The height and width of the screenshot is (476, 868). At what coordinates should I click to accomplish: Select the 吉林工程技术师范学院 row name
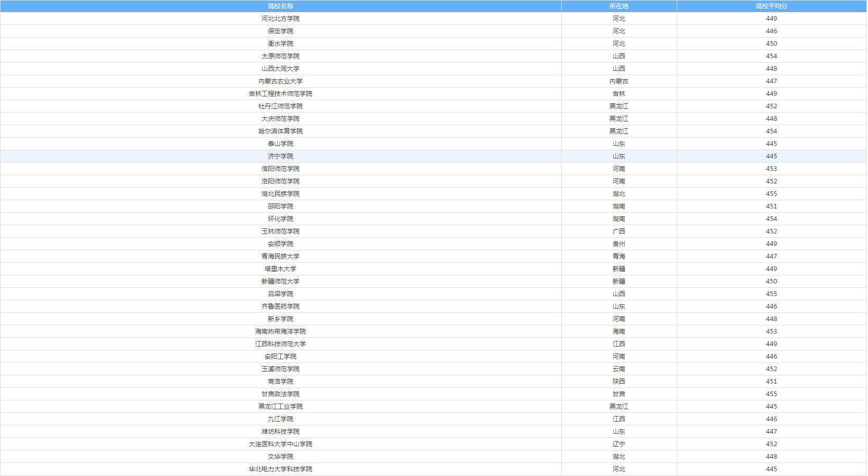click(280, 94)
